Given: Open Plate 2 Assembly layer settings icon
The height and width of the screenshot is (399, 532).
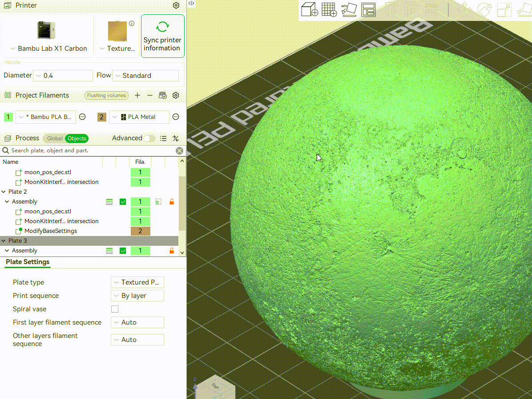Looking at the screenshot, I should coord(109,202).
